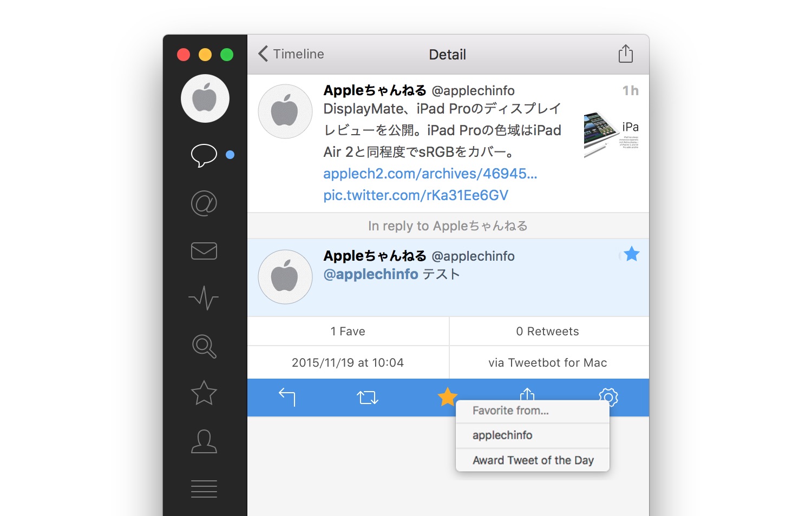This screenshot has height=516, width=812.
Task: Open the Activity pulse tab
Action: (x=204, y=298)
